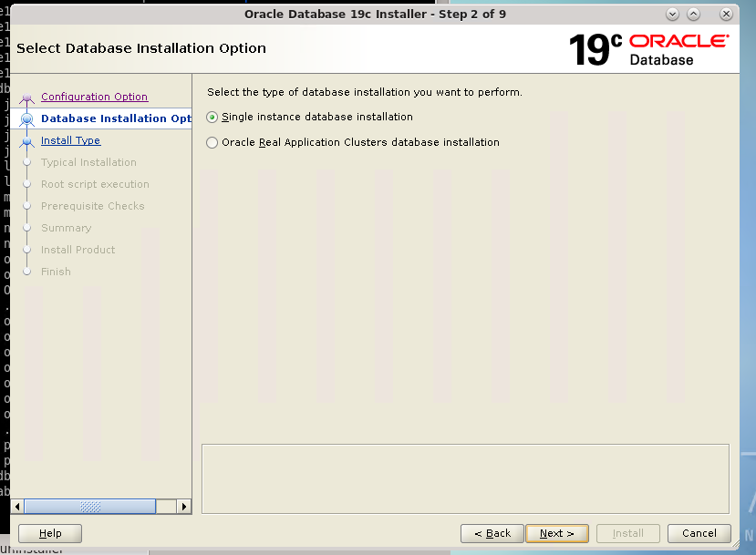756x555 pixels.
Task: Close the installer window
Action: (x=726, y=15)
